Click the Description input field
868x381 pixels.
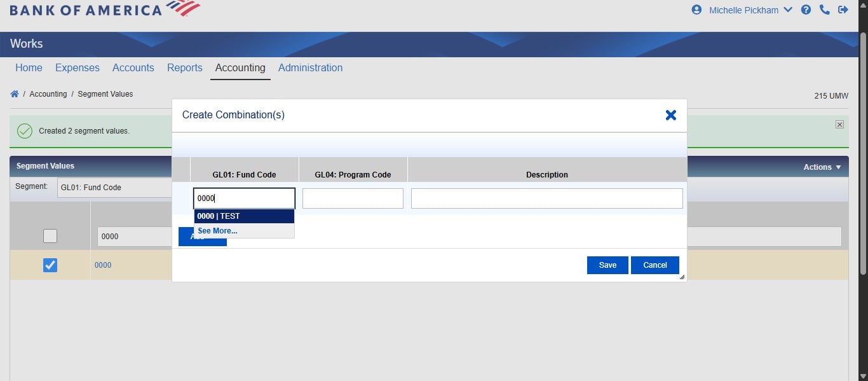pyautogui.click(x=546, y=198)
